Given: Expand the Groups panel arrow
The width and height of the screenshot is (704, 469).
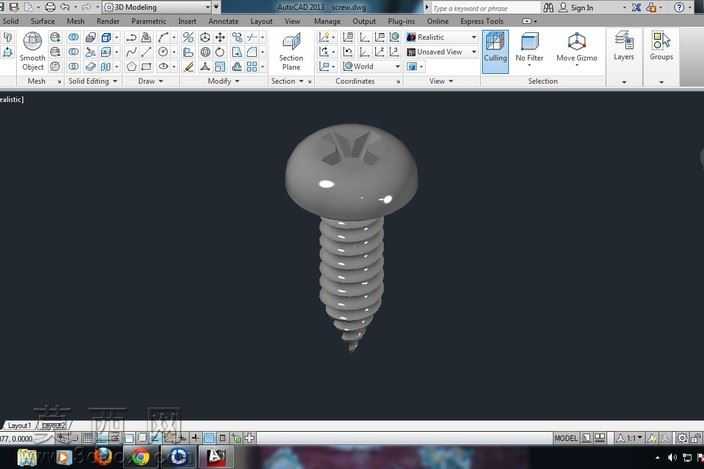Looking at the screenshot, I should (661, 82).
